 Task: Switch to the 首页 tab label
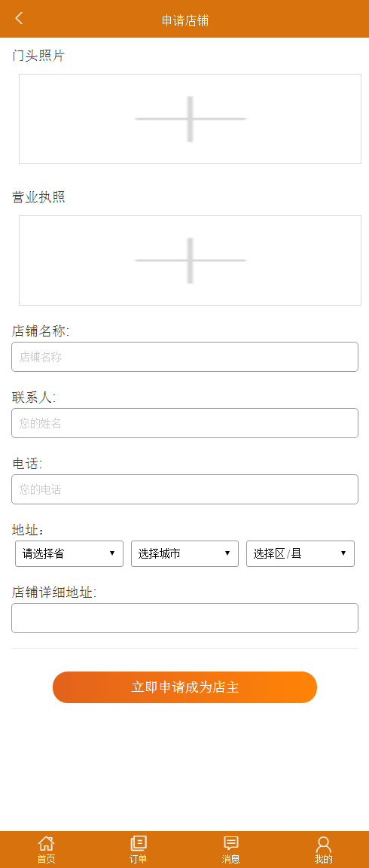[x=46, y=859]
